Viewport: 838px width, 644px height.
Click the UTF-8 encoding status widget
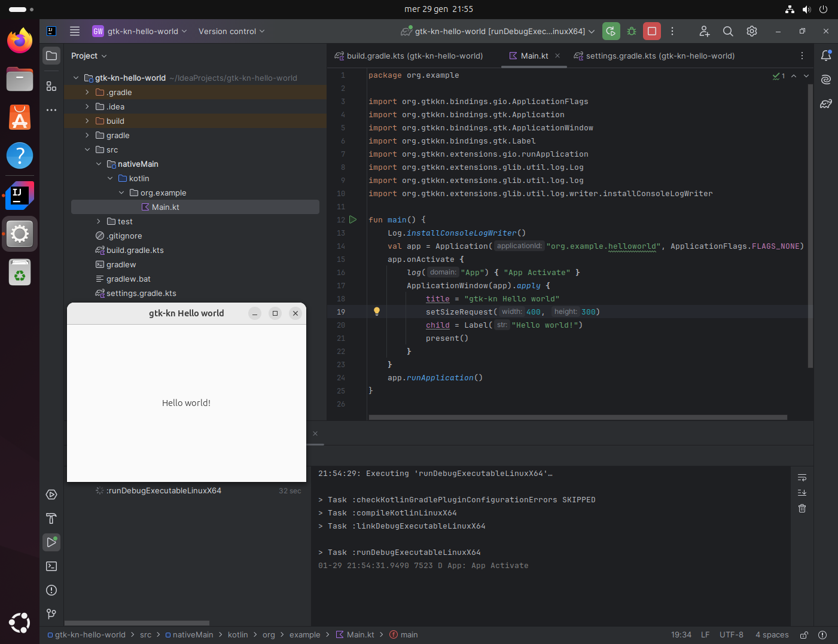(731, 635)
